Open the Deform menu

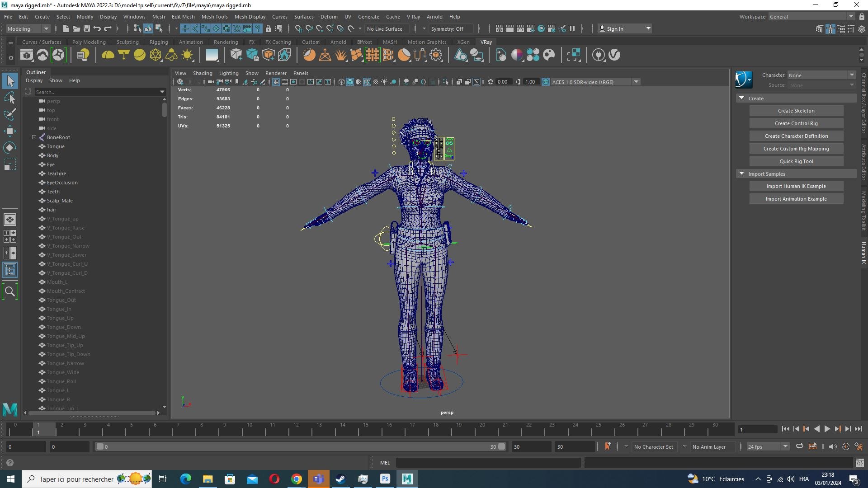point(329,17)
